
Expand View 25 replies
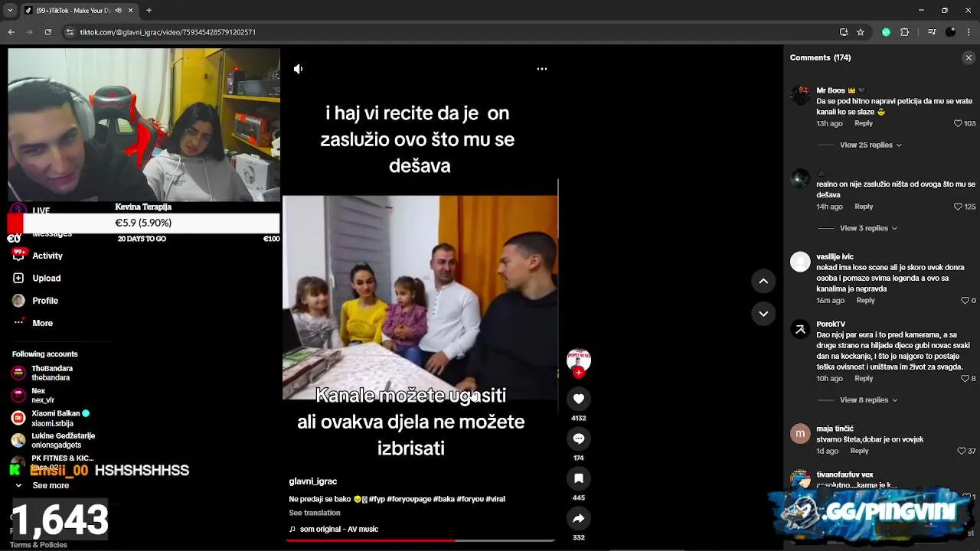point(871,145)
